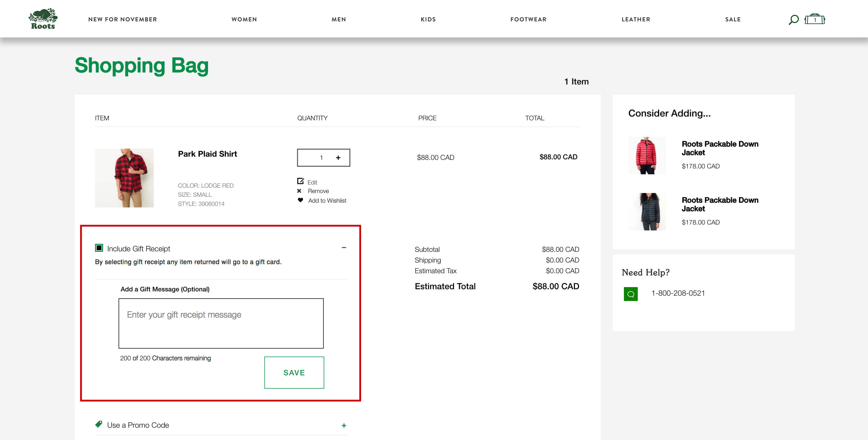This screenshot has height=440, width=868.
Task: Expand the Use a Promo Code section
Action: pyautogui.click(x=344, y=426)
